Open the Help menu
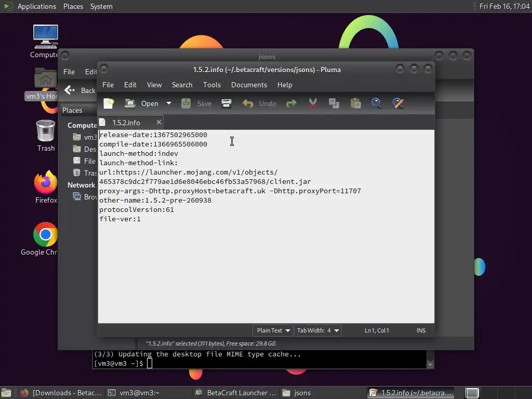Viewport: 532px width, 399px height. (x=285, y=85)
